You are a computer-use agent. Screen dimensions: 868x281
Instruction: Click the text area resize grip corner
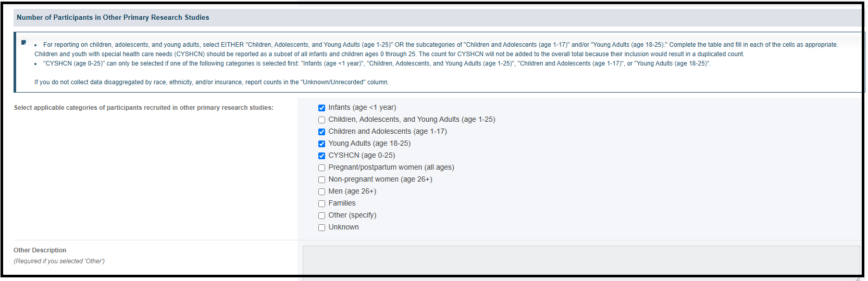coord(857,278)
